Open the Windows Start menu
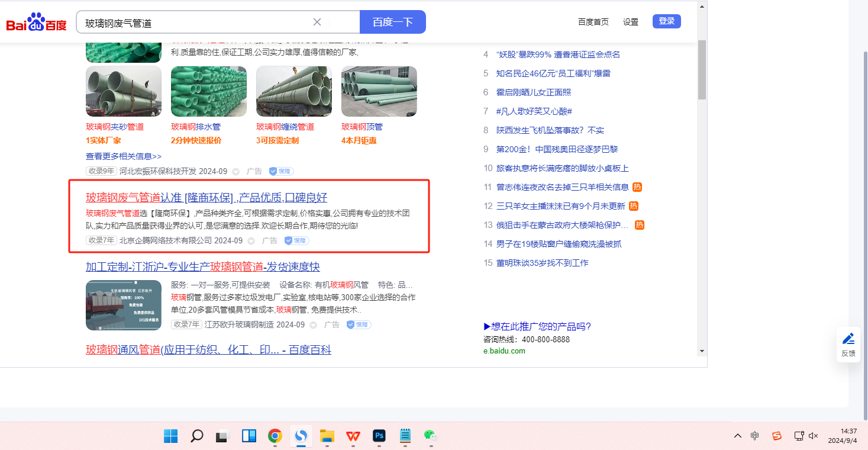 [171, 436]
